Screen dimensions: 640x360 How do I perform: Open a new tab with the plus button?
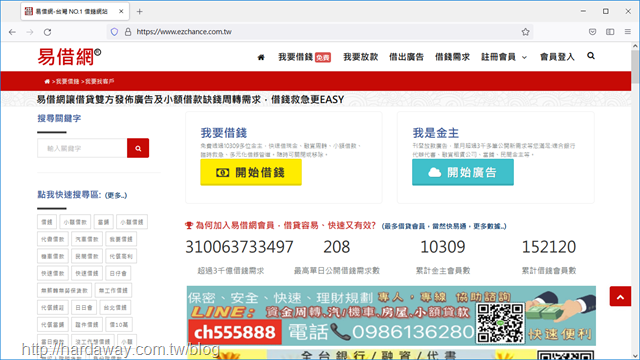click(140, 11)
